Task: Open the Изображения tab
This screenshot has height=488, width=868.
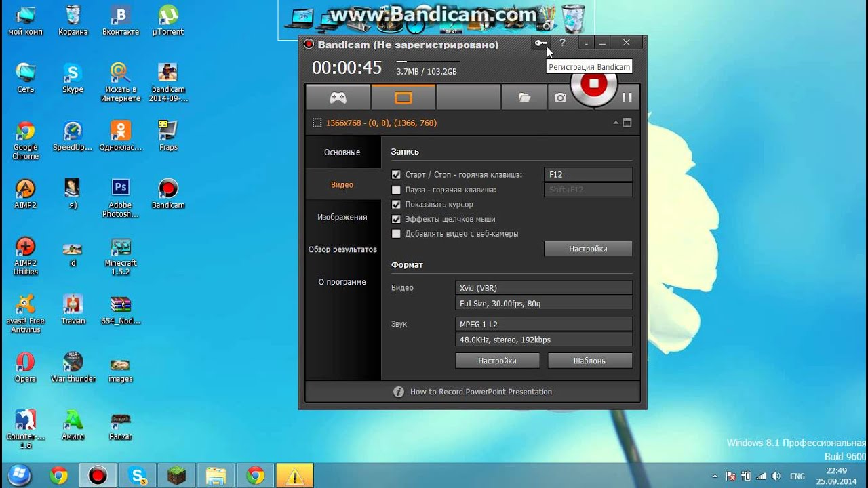Action: pos(342,217)
